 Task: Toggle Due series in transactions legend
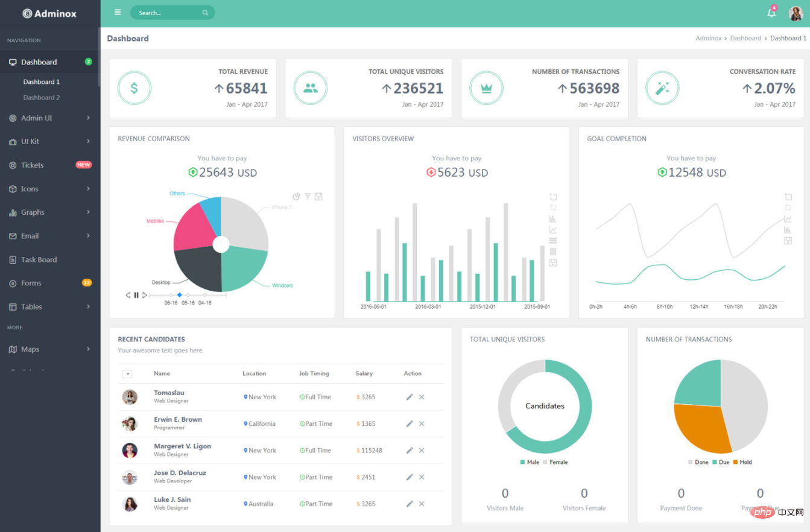721,462
